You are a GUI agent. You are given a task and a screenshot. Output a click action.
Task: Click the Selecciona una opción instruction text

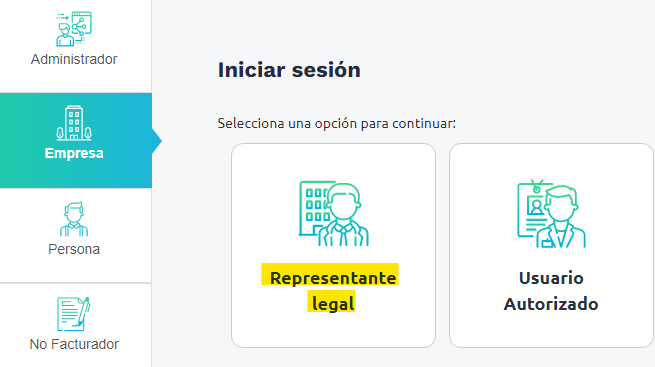point(337,124)
